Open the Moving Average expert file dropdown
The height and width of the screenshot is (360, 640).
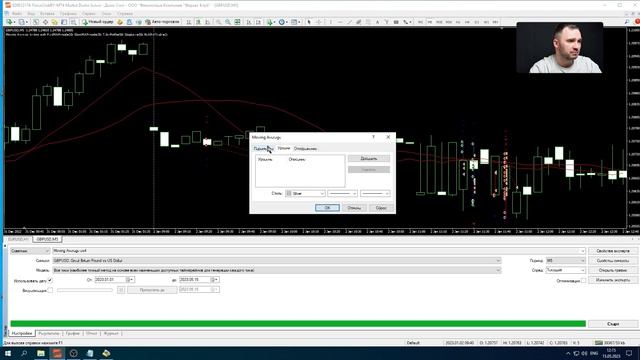[x=319, y=251]
